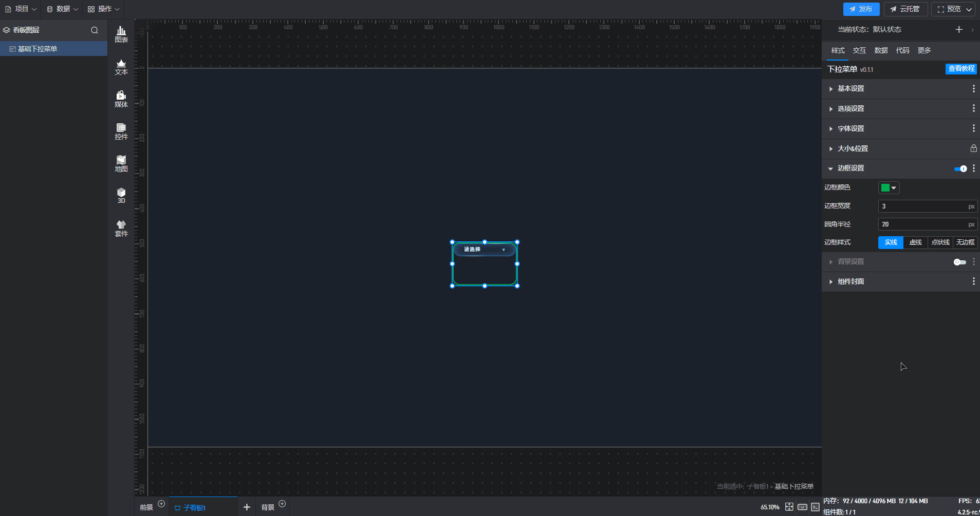
Task: Click the search icon in 看板图层 panel
Action: pyautogui.click(x=95, y=30)
